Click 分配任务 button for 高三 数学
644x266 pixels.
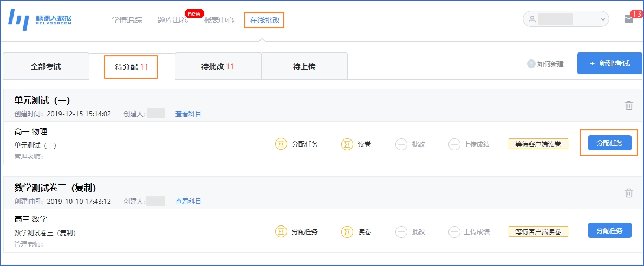pyautogui.click(x=609, y=230)
